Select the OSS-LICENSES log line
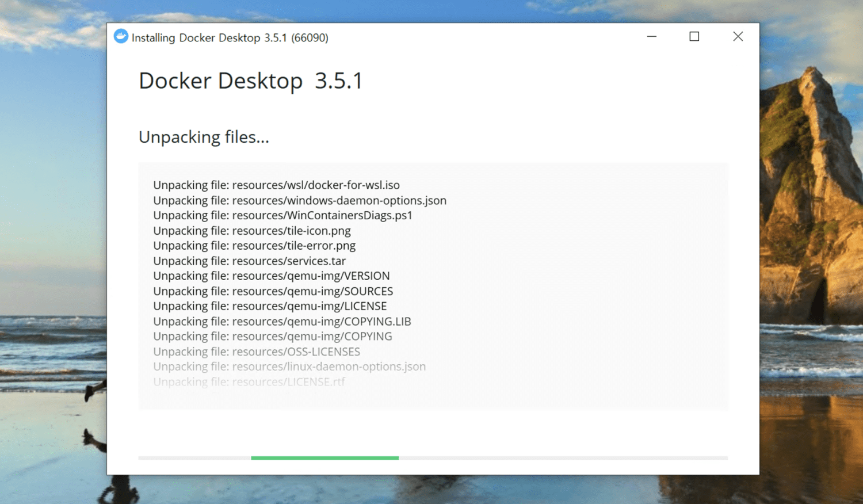The image size is (863, 504). pyautogui.click(x=257, y=352)
